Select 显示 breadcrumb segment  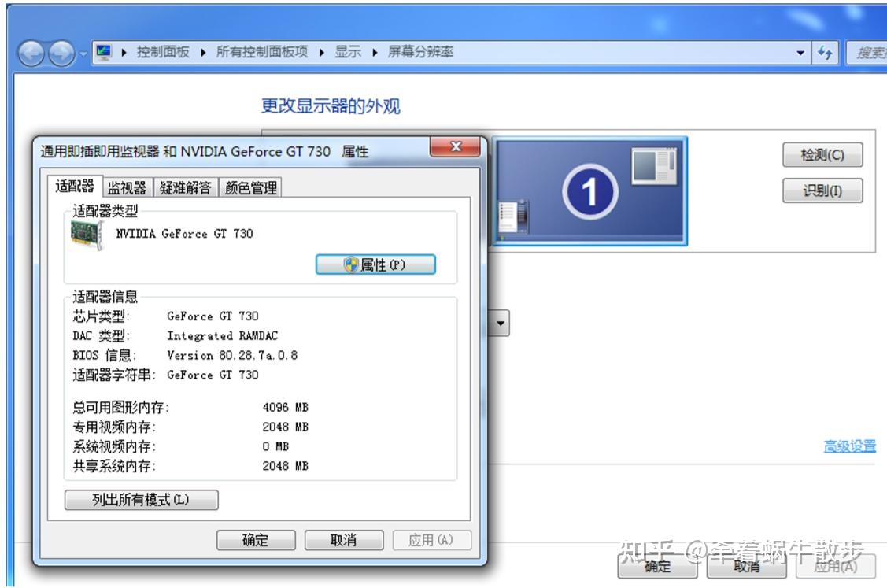point(348,52)
